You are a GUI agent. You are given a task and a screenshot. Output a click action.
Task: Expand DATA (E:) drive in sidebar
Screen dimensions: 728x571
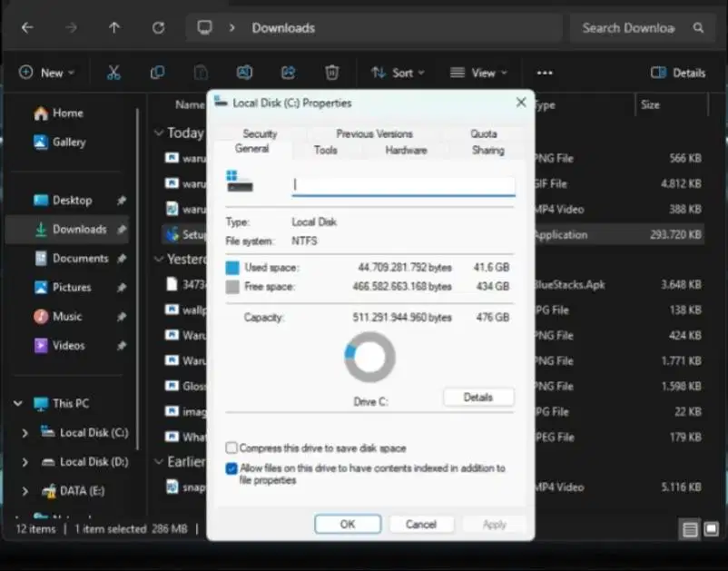[25, 491]
